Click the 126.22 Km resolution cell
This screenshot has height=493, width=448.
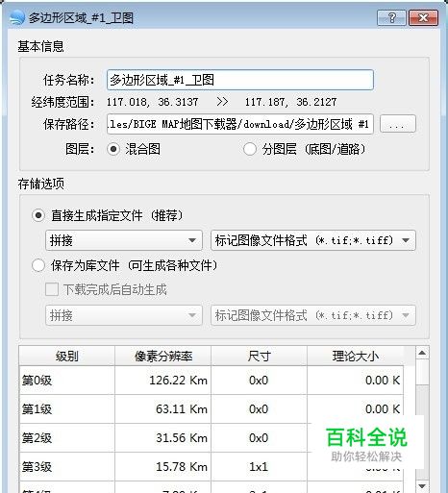click(163, 381)
